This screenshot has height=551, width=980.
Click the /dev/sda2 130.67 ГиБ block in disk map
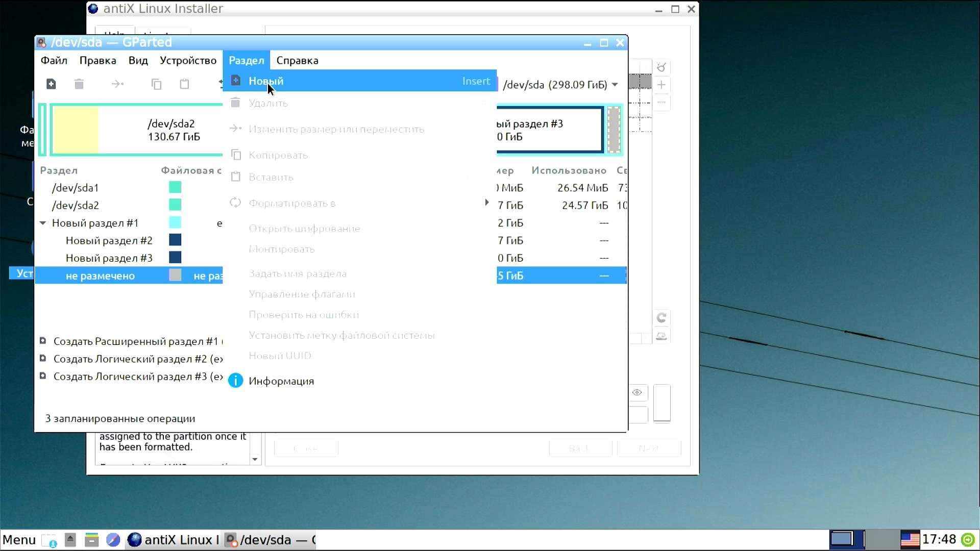tap(137, 130)
